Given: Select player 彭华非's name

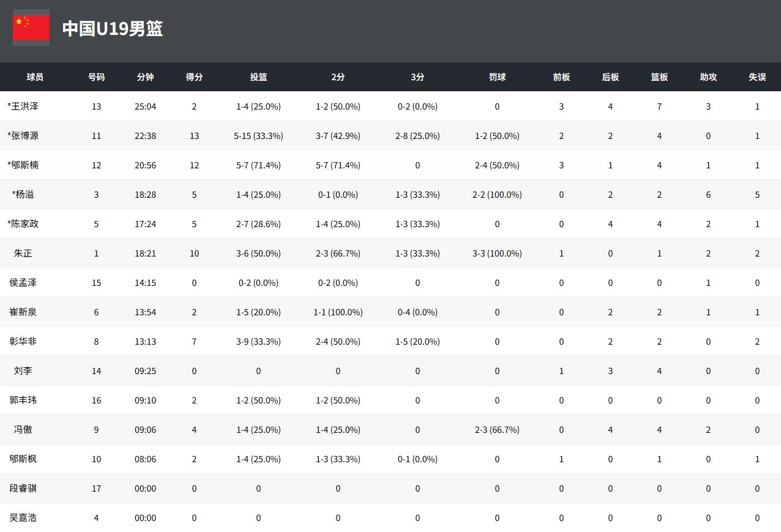Looking at the screenshot, I should point(23,342).
